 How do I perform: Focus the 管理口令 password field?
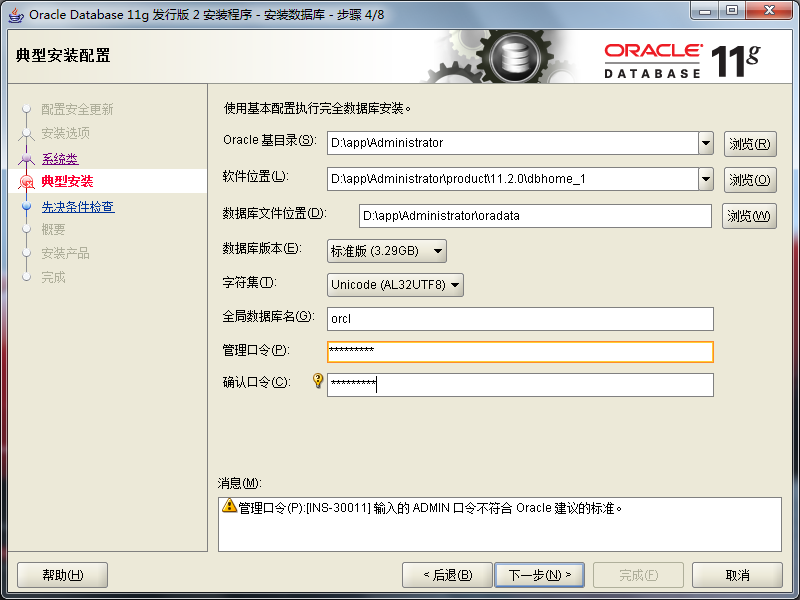coord(520,352)
